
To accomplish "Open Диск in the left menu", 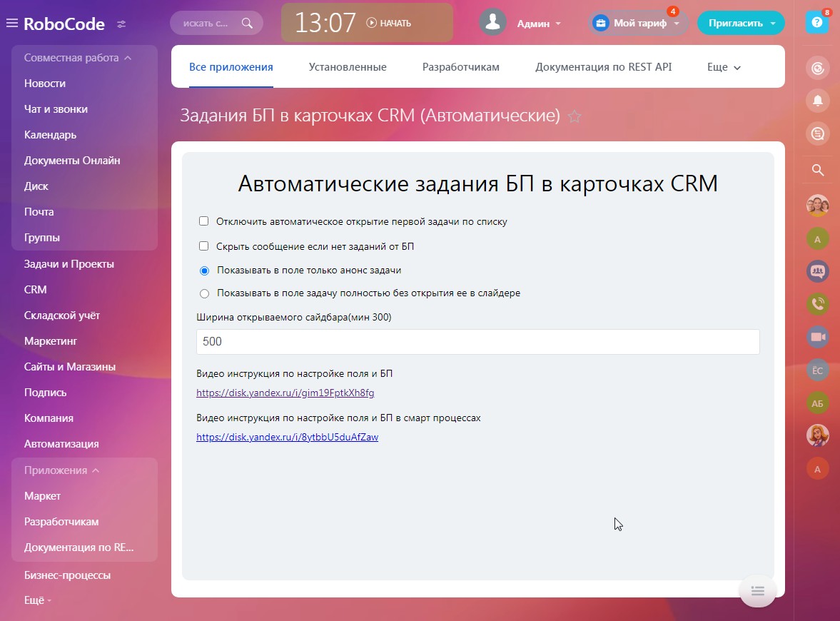I will click(36, 186).
